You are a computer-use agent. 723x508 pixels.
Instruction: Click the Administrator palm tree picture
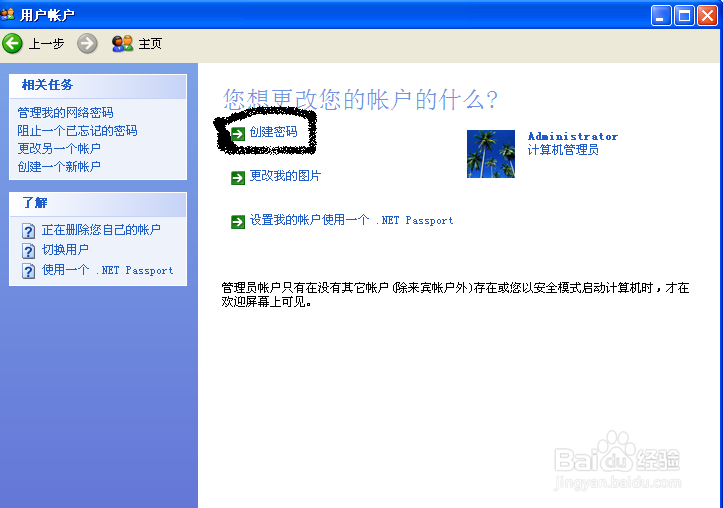[x=491, y=154]
